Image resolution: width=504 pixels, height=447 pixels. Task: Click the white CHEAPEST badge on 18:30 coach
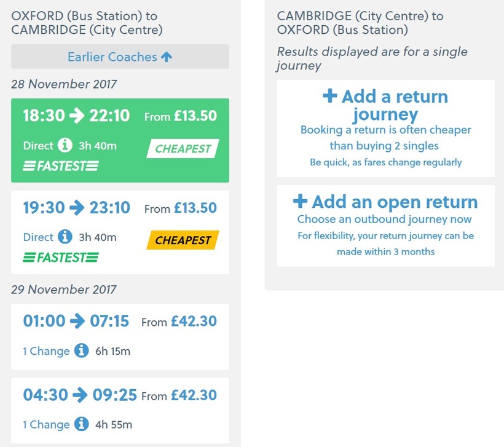(x=183, y=149)
